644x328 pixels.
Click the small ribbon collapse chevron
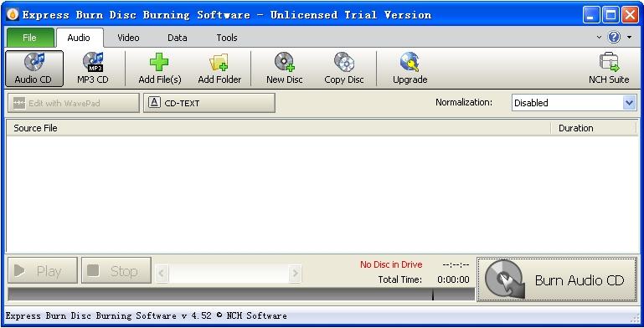pos(599,38)
